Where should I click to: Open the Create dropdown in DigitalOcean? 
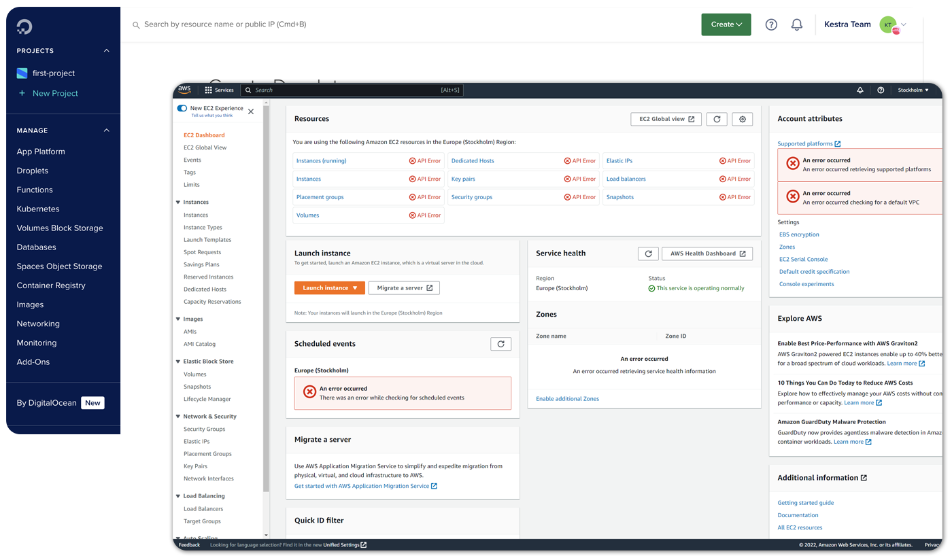pyautogui.click(x=726, y=24)
